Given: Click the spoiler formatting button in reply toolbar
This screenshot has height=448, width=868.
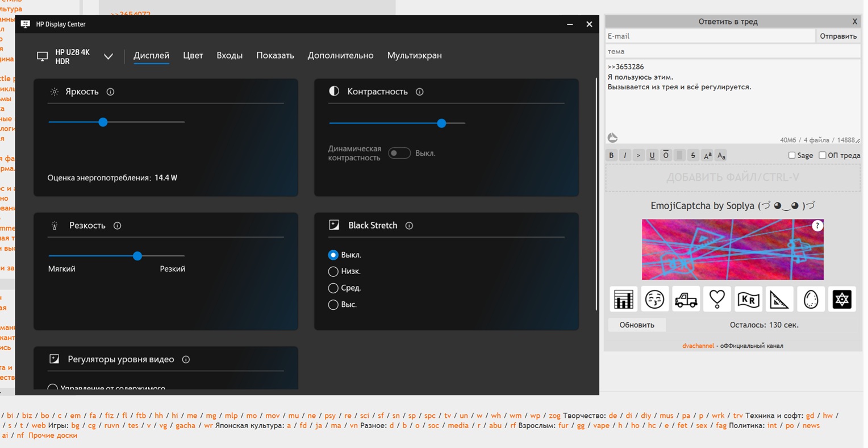Looking at the screenshot, I should (679, 155).
